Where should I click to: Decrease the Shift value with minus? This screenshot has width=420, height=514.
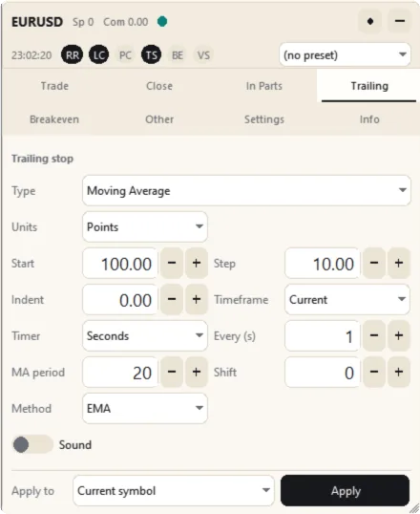click(374, 372)
